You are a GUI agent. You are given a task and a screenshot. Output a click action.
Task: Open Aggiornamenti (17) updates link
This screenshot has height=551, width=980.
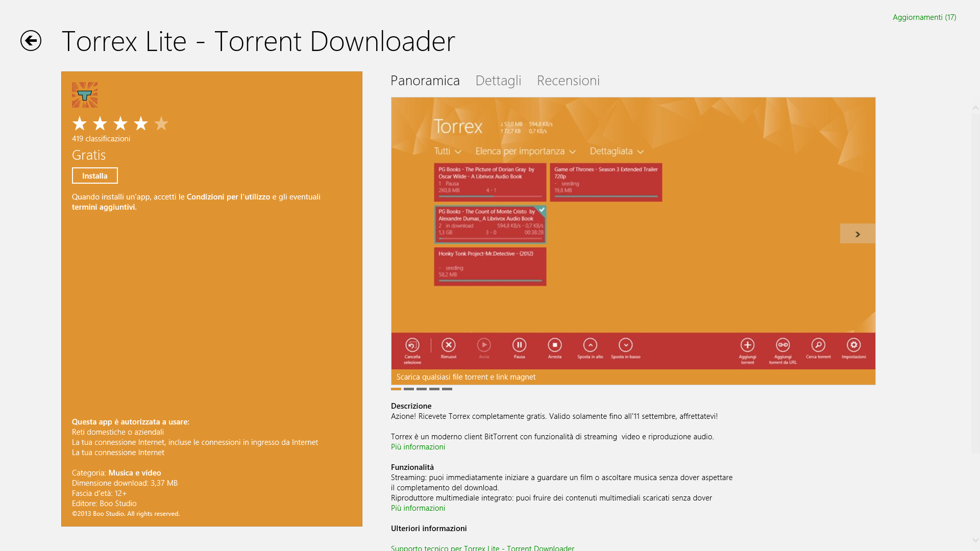click(x=924, y=17)
